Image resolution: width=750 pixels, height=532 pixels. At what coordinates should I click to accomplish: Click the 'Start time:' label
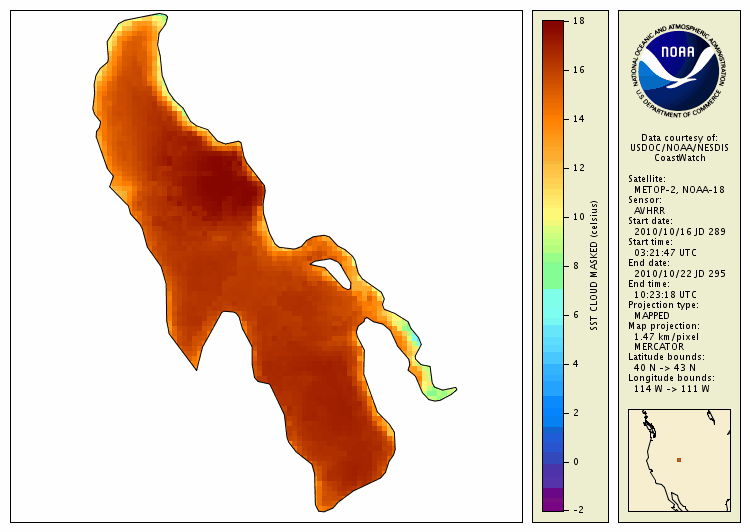[x=650, y=242]
